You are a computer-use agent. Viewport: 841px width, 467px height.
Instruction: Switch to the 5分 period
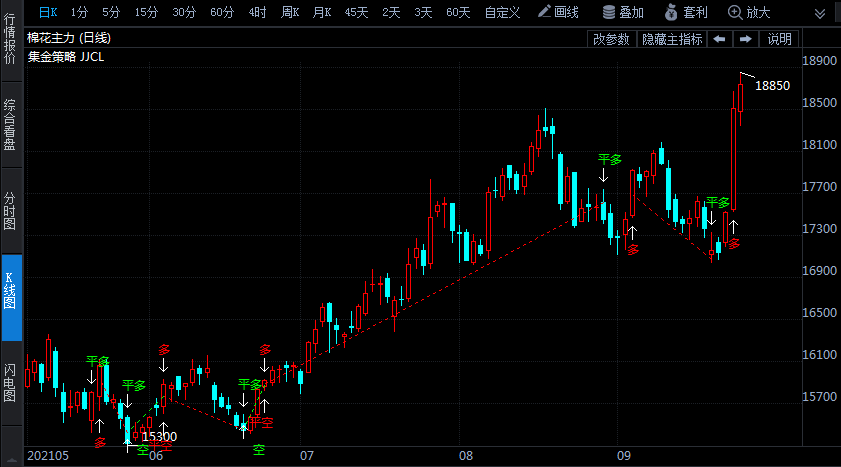pyautogui.click(x=111, y=12)
